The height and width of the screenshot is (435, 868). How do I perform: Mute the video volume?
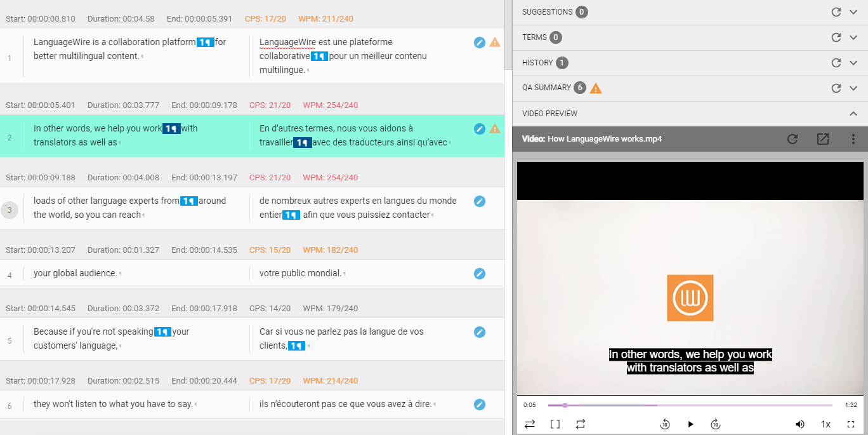point(799,424)
